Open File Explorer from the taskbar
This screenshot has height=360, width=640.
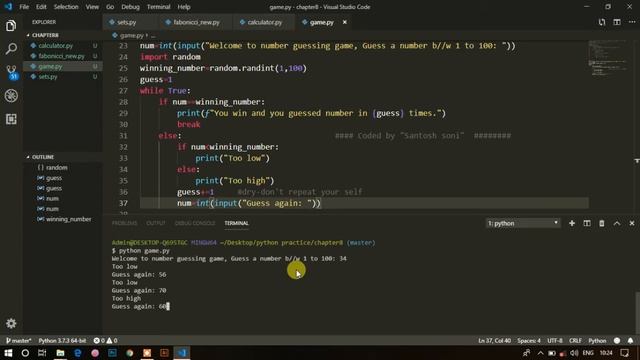[60, 353]
